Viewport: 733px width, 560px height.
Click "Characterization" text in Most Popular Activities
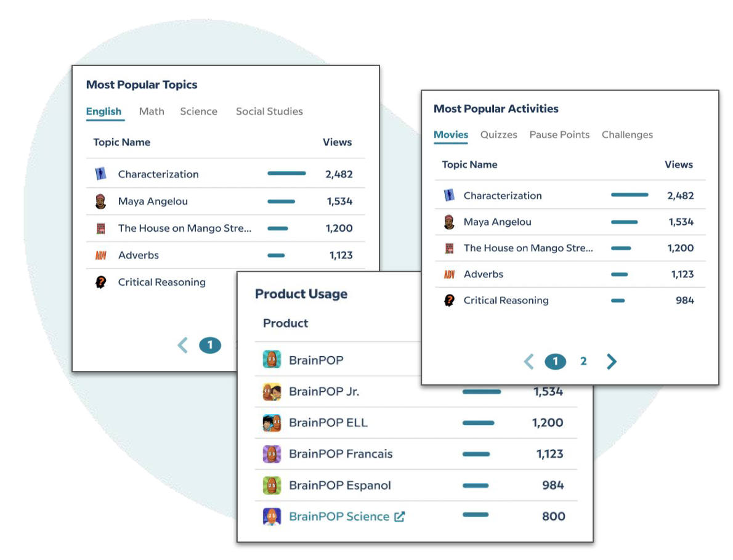pos(503,196)
